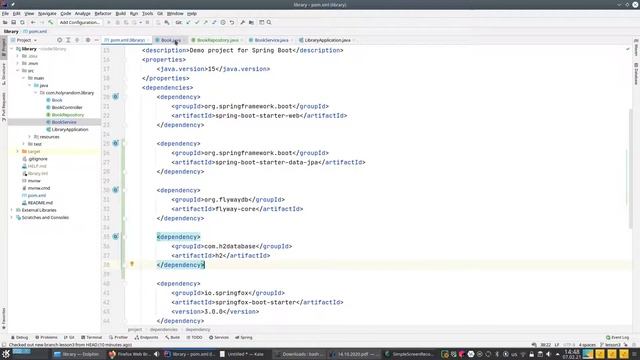Show Git history clock icon
Viewport: 640px width, 360px height.
(x=223, y=22)
